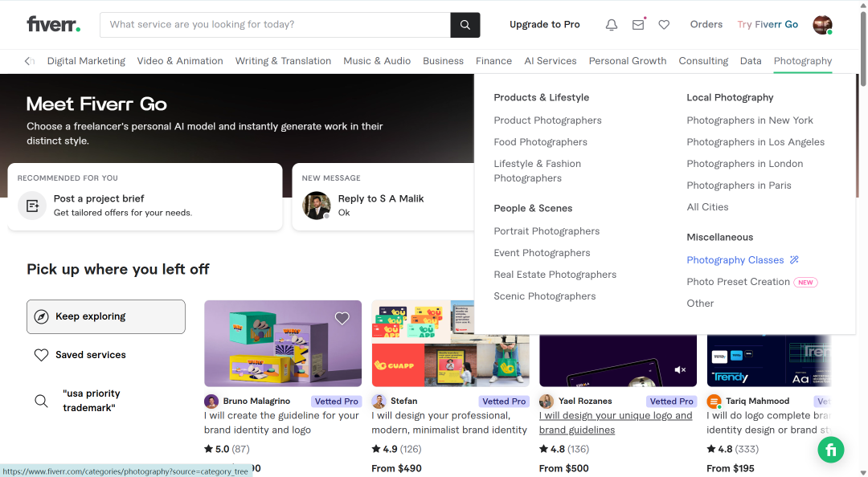The width and height of the screenshot is (868, 477).
Task: Open All Cities link
Action: 707,207
